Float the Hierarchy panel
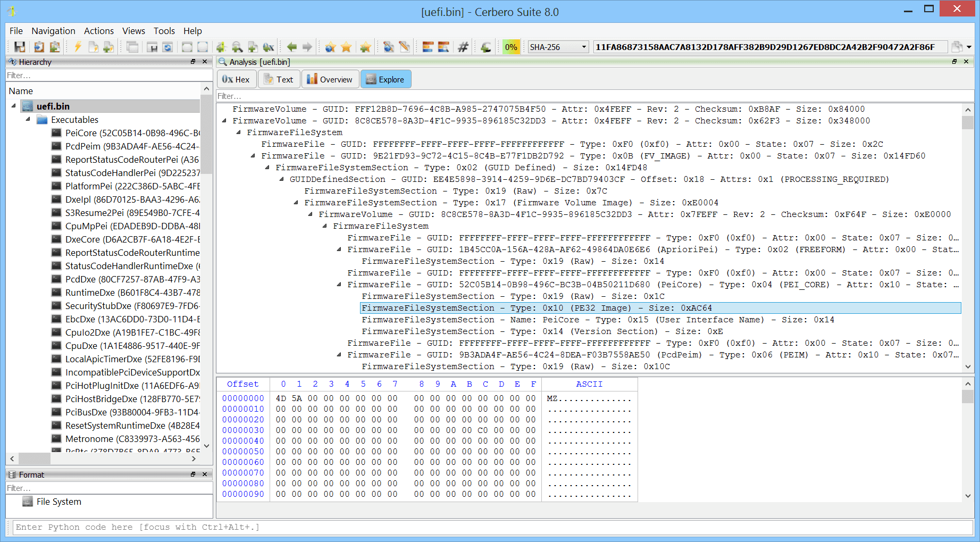 193,62
